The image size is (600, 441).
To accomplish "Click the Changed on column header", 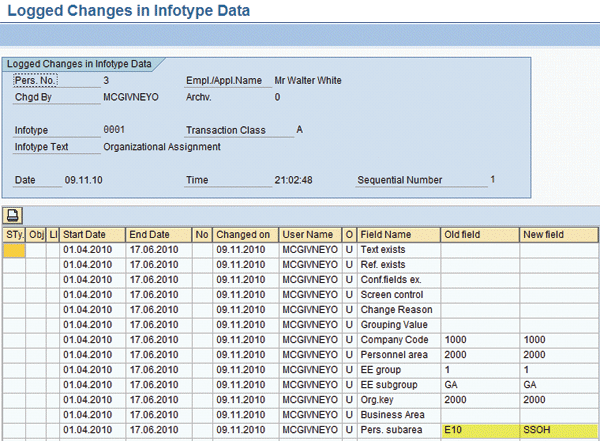I will click(x=243, y=235).
